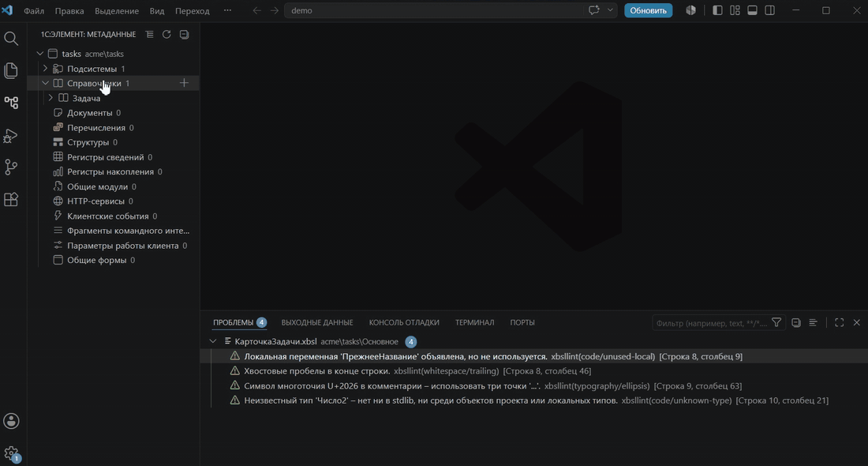Image resolution: width=868 pixels, height=466 pixels.
Task: Select Общие формы tree item
Action: tap(114, 260)
